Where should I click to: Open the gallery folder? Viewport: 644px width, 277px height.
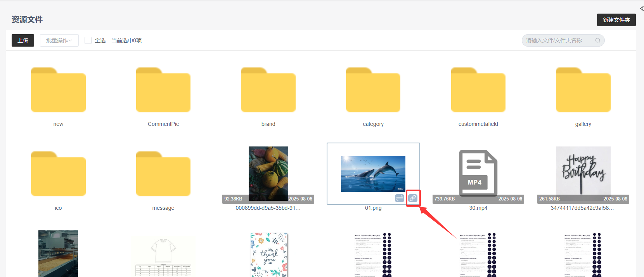tap(583, 90)
